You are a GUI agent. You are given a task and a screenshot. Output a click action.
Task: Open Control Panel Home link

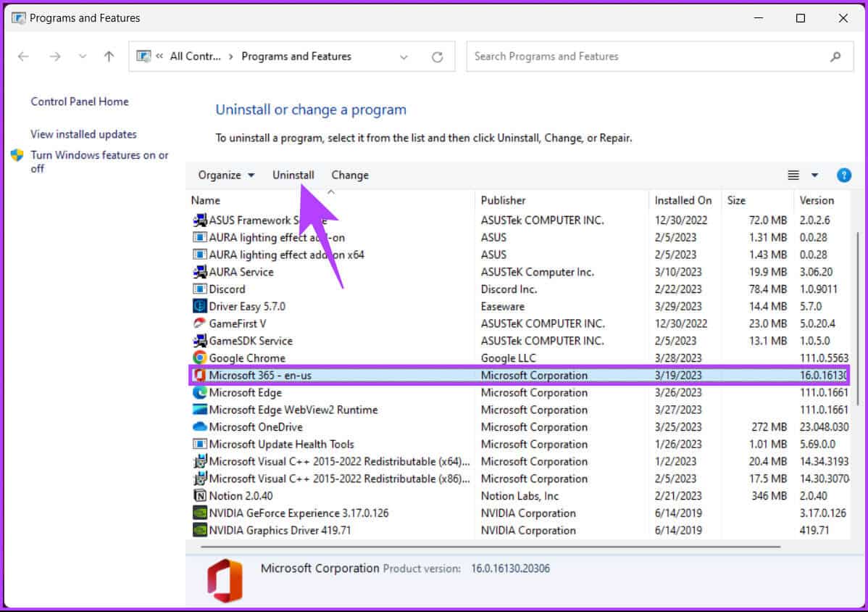[80, 102]
